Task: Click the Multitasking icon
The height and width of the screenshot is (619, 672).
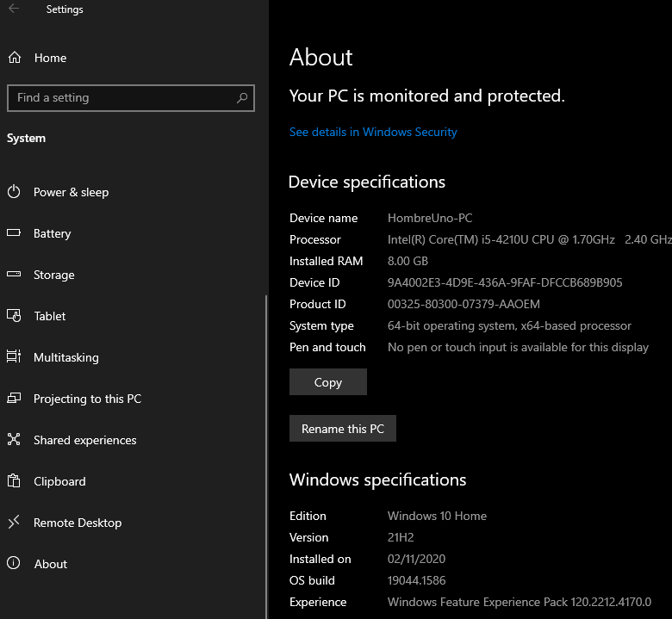Action: [x=14, y=357]
